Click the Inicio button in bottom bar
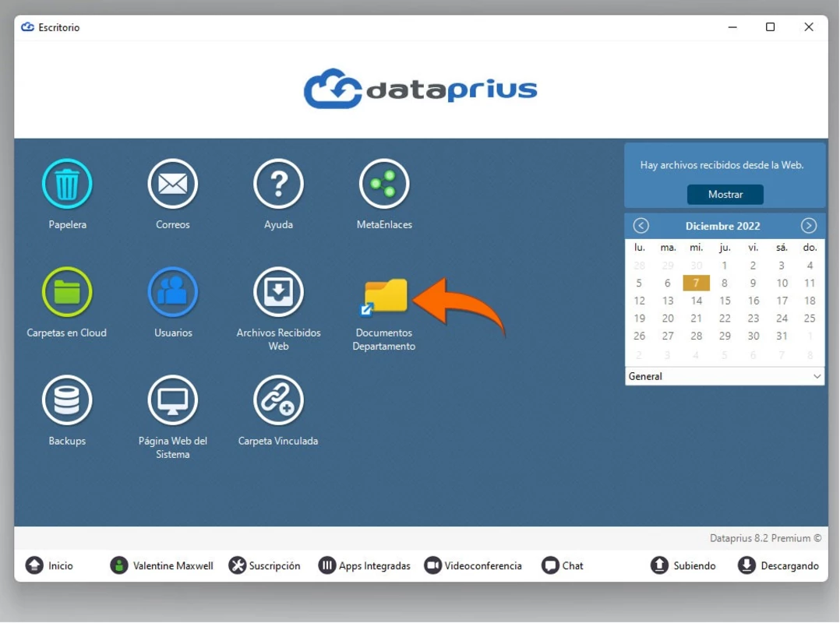This screenshot has width=840, height=623. pyautogui.click(x=49, y=565)
